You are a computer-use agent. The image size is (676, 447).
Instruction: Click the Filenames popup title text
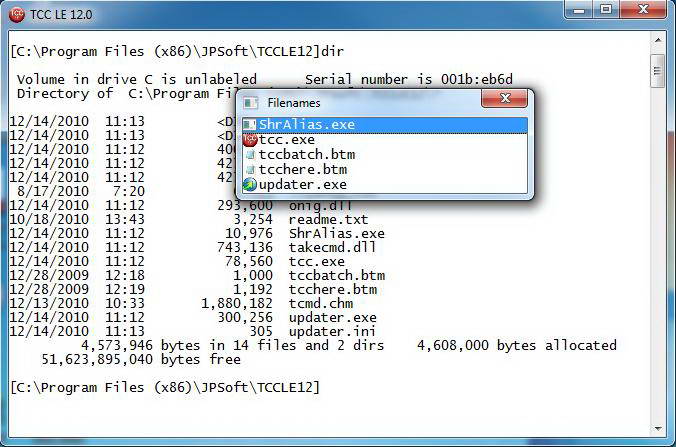pyautogui.click(x=294, y=103)
